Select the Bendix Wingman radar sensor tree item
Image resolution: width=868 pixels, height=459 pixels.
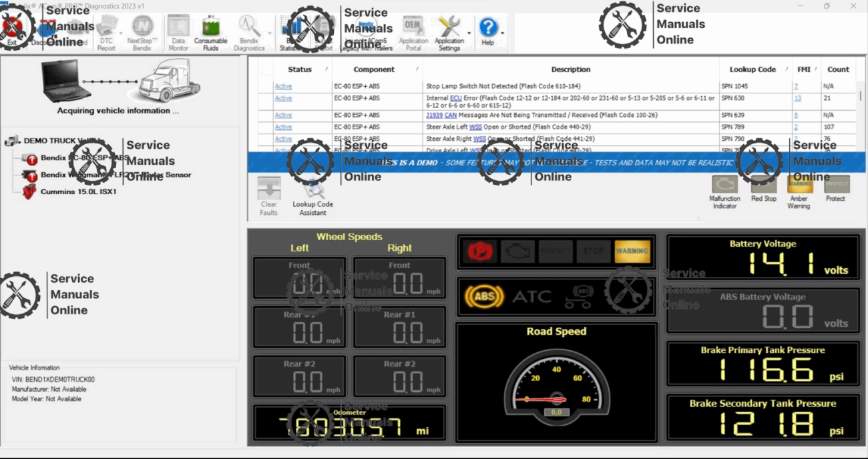(x=116, y=175)
